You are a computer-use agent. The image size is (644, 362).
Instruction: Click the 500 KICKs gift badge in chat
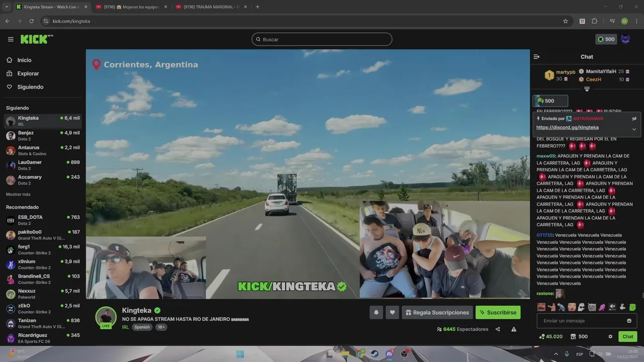(x=550, y=101)
